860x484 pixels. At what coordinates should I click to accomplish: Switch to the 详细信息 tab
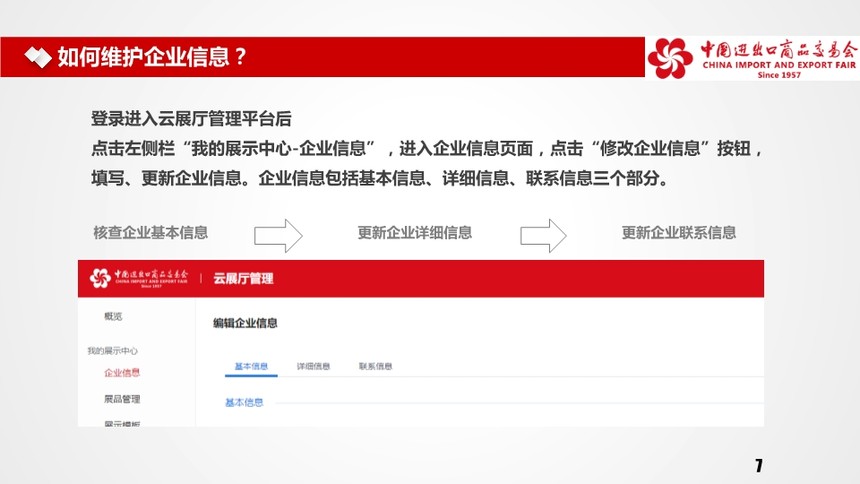click(313, 366)
